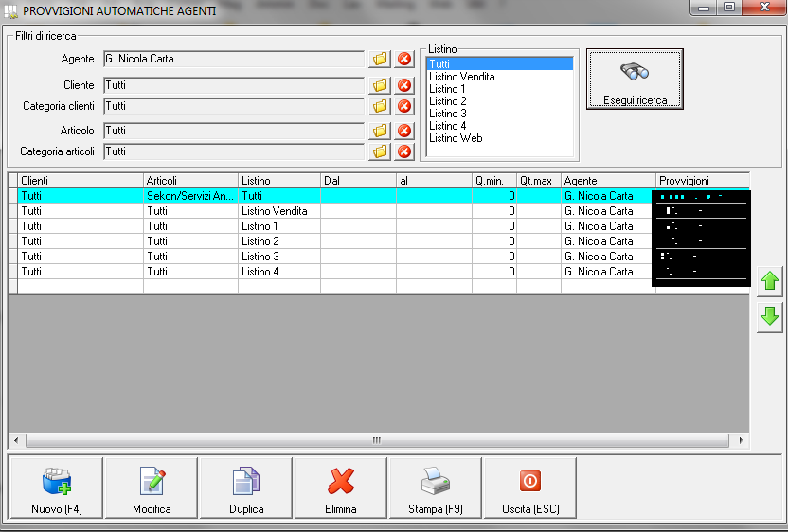Select Tutti in the Listino list
This screenshot has height=532, width=788.
click(x=499, y=64)
